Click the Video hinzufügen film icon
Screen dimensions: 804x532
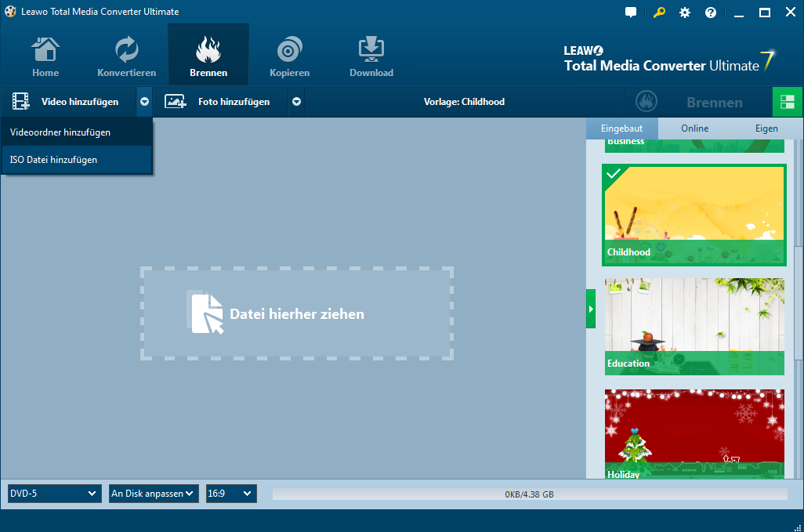coord(20,102)
